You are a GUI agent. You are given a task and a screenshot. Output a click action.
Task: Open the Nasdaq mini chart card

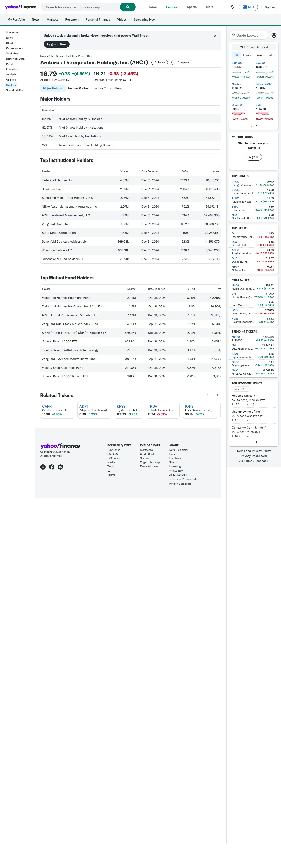[241, 91]
